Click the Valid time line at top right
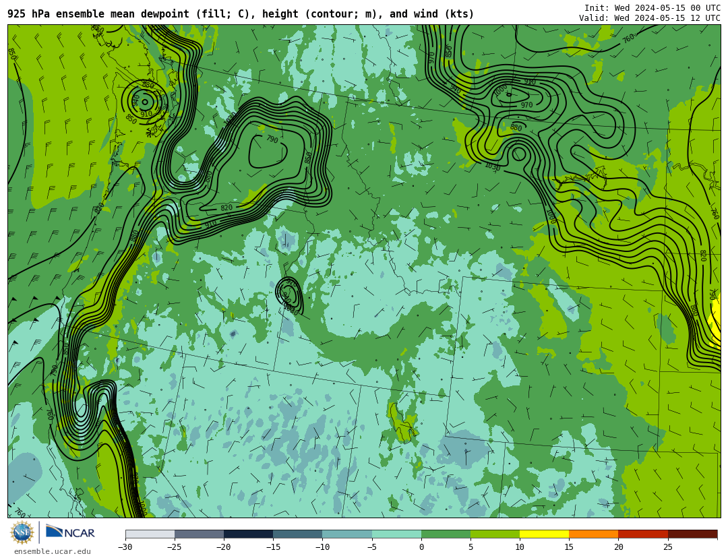728x560 pixels. [x=650, y=18]
